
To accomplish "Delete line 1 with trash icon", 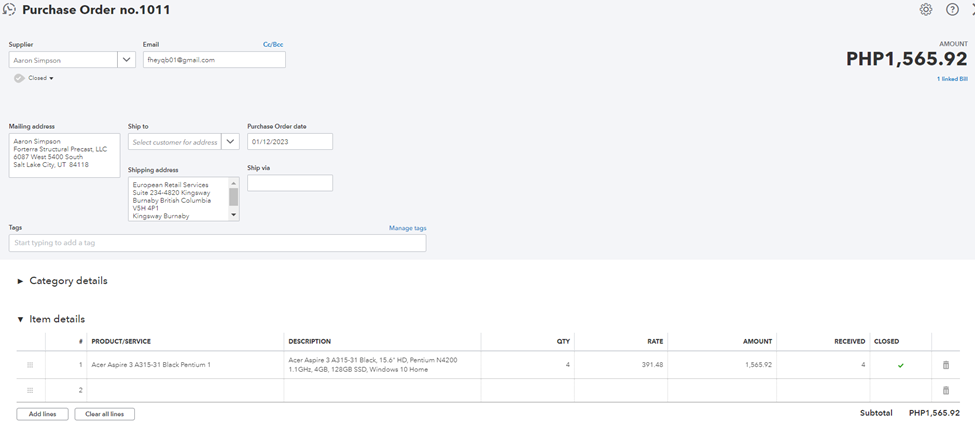I will click(x=946, y=365).
